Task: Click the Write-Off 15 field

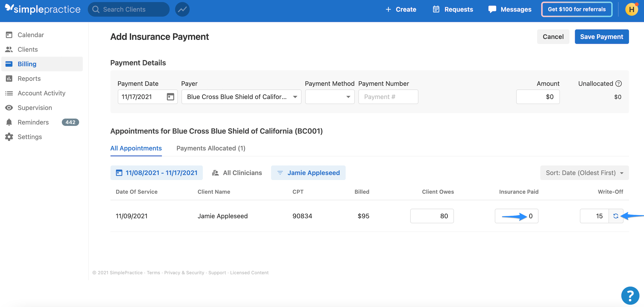Action: pos(594,216)
